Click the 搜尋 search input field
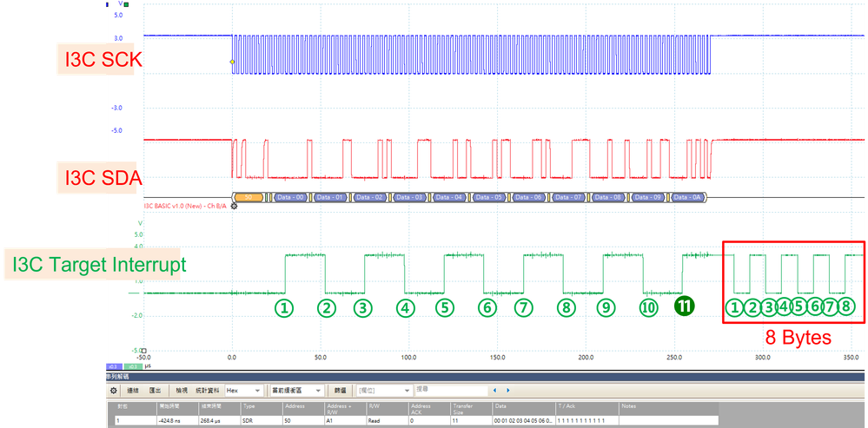The height and width of the screenshot is (428, 868). coord(451,390)
